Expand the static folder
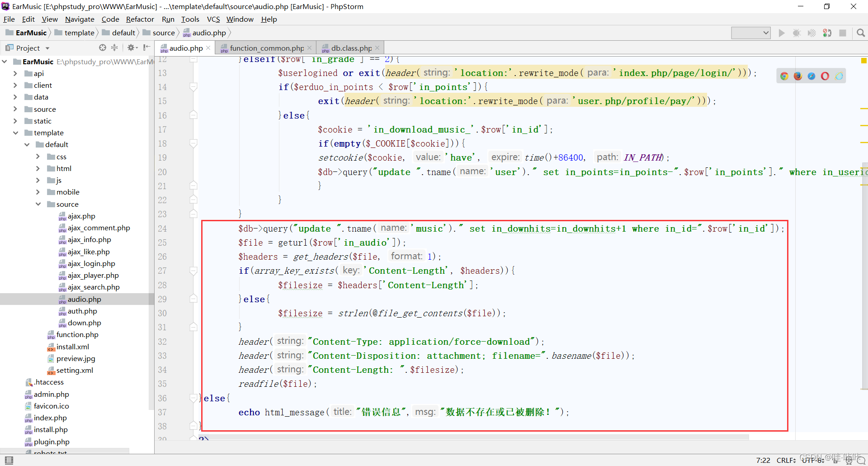Viewport: 868px width, 466px height. click(x=15, y=121)
